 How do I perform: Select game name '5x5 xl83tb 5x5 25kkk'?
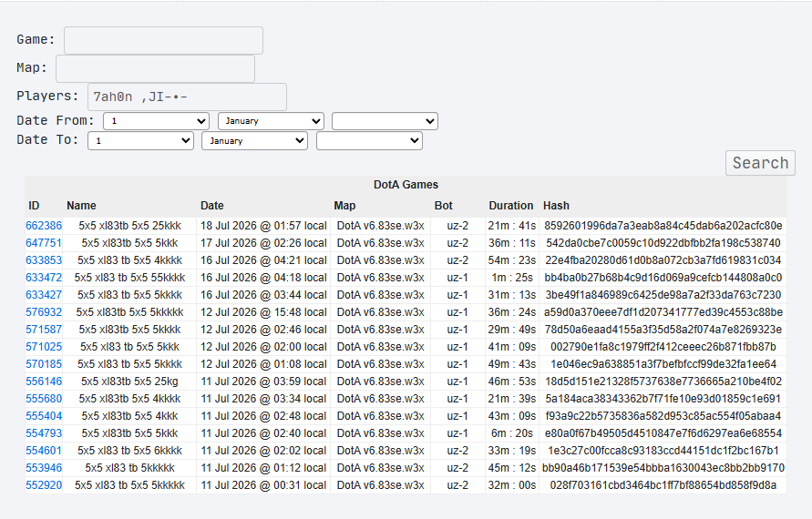click(x=129, y=226)
